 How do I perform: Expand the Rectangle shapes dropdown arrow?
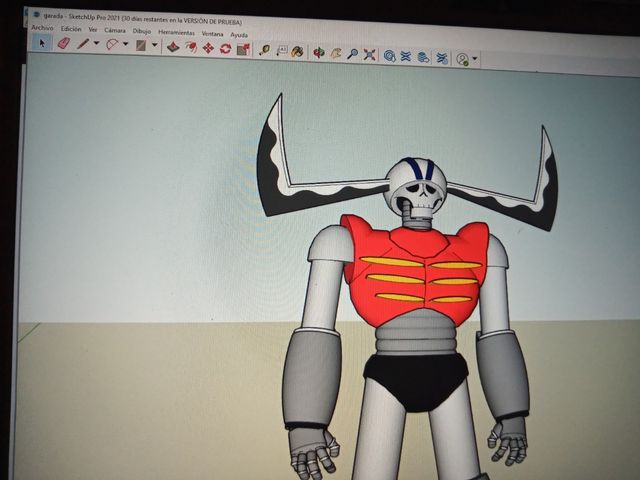point(155,45)
